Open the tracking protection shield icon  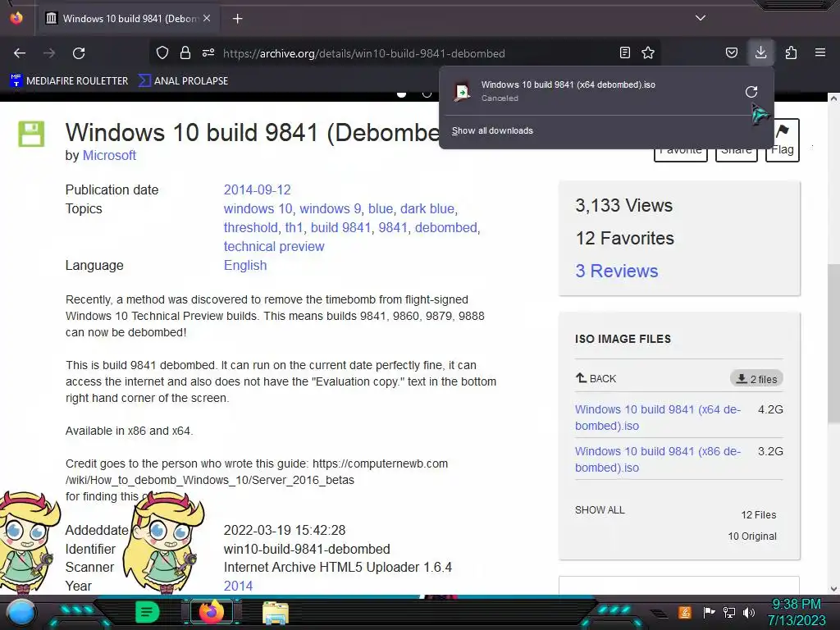pyautogui.click(x=162, y=52)
